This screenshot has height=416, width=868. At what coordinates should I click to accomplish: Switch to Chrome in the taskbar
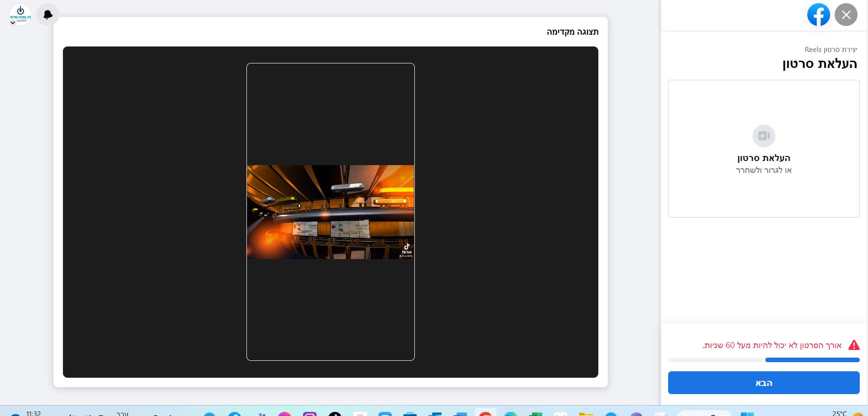click(485, 413)
